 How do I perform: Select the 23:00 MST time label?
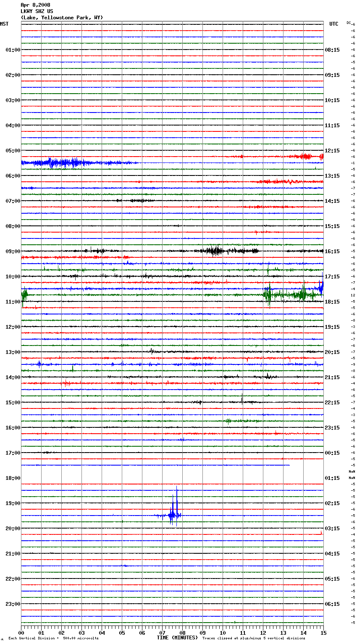click(x=13, y=604)
